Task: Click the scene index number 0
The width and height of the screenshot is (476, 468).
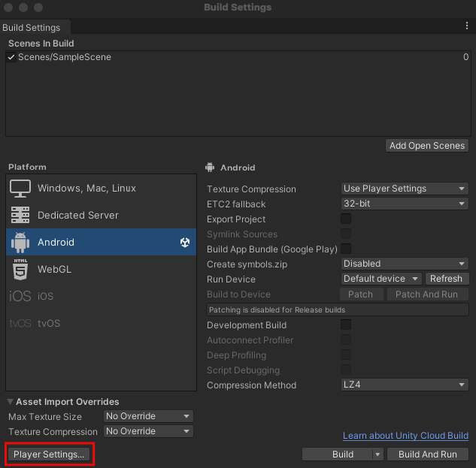Action: [x=465, y=57]
